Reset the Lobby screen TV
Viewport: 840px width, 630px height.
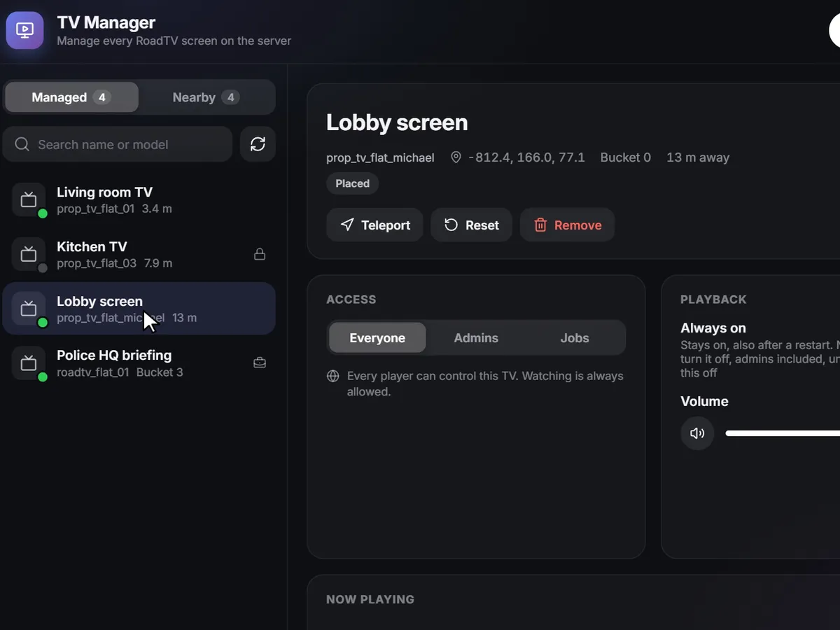471,225
